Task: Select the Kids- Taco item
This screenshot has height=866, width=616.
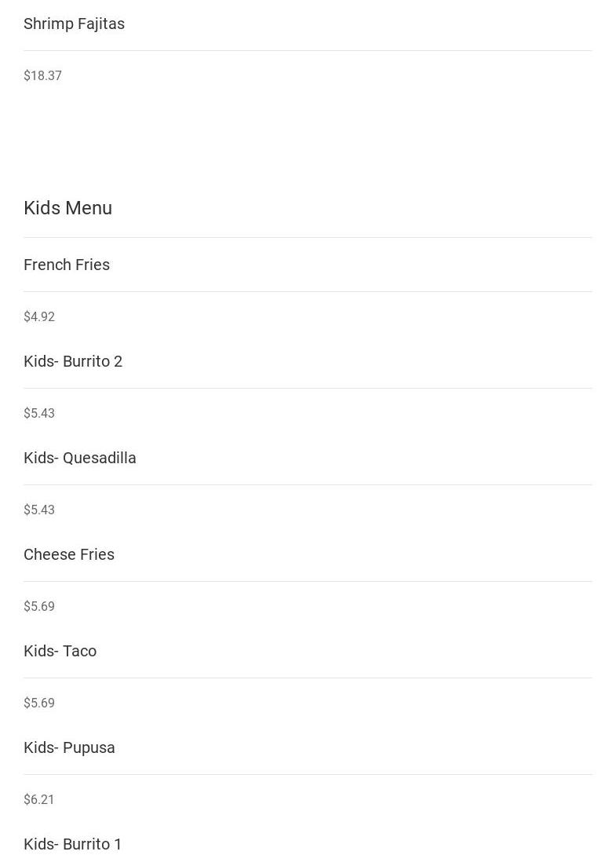Action: [60, 651]
